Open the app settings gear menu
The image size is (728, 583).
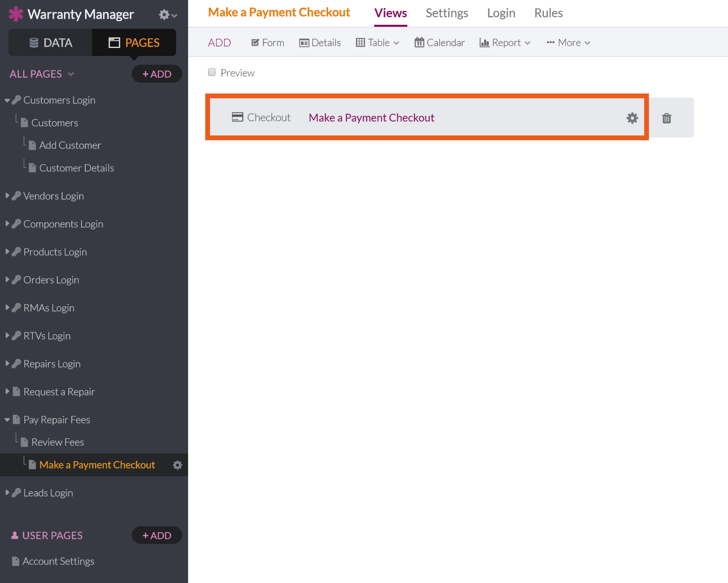pos(168,15)
